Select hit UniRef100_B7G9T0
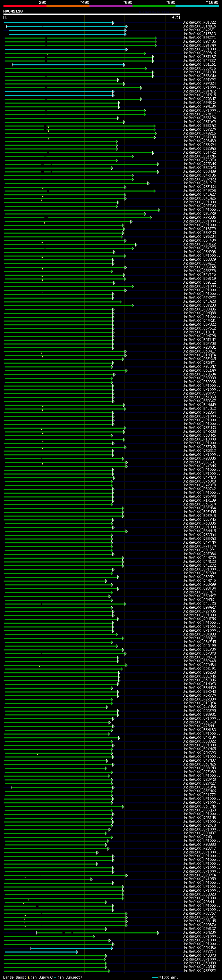The width and height of the screenshot is (222, 980). click(199, 160)
